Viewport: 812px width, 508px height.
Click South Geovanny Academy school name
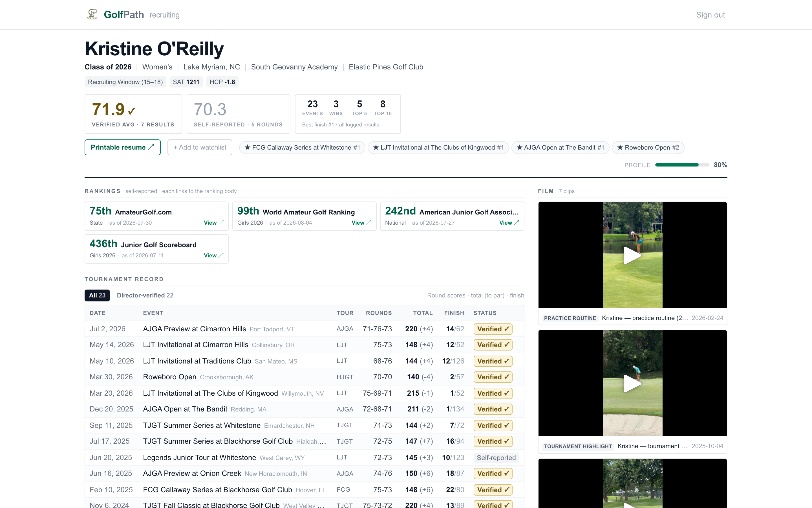point(294,67)
